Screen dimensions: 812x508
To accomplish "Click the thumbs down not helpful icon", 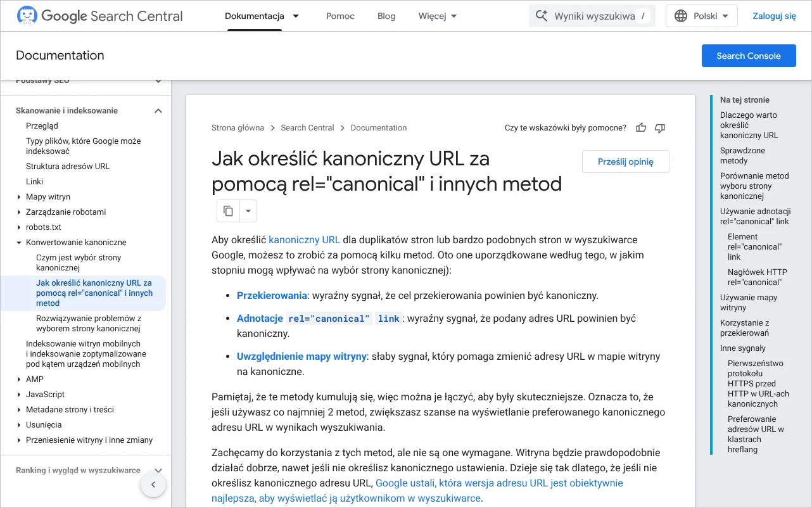I will (x=660, y=128).
